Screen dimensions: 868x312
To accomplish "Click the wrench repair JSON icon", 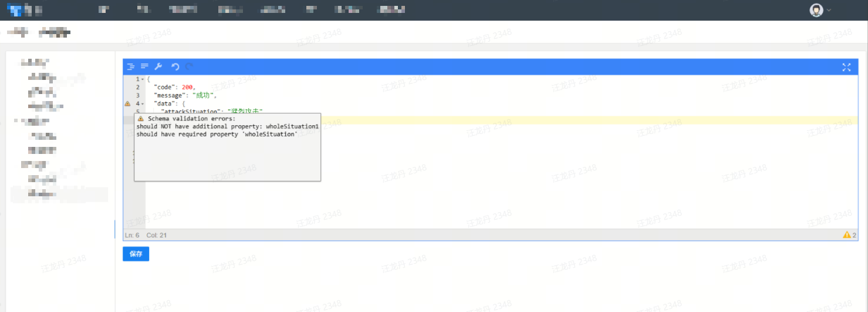I will [x=158, y=67].
